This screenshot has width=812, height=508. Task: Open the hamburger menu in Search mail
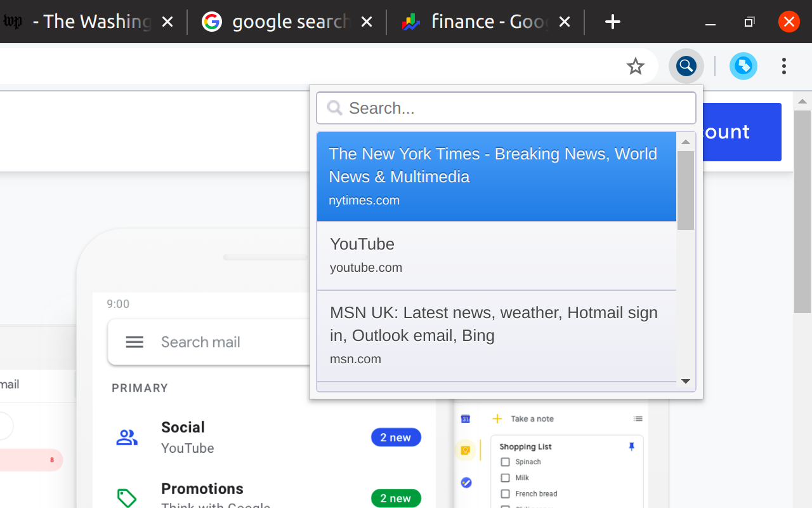point(134,342)
